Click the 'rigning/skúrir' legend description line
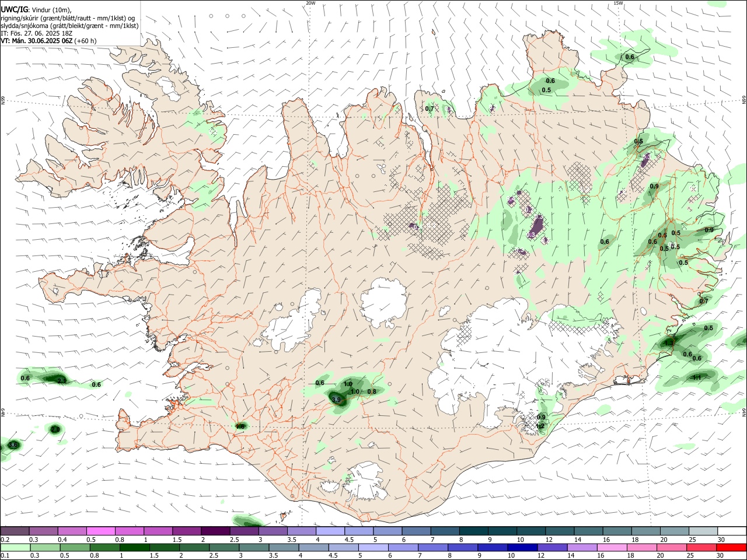Image resolution: width=747 pixels, height=560 pixels. (x=69, y=17)
